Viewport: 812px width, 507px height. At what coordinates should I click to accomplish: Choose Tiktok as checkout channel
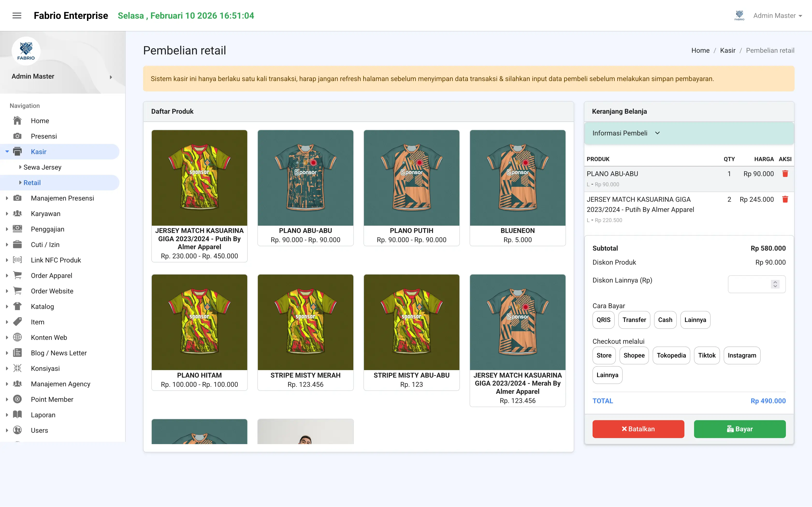[x=707, y=355]
